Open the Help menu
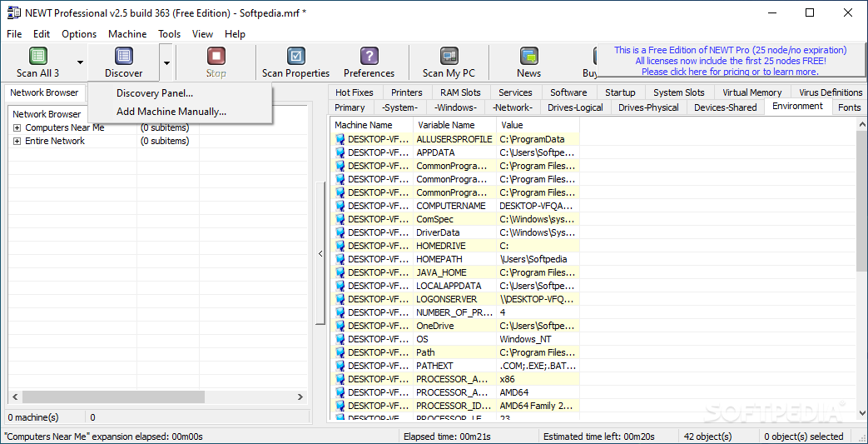This screenshot has width=868, height=444. pyautogui.click(x=235, y=34)
